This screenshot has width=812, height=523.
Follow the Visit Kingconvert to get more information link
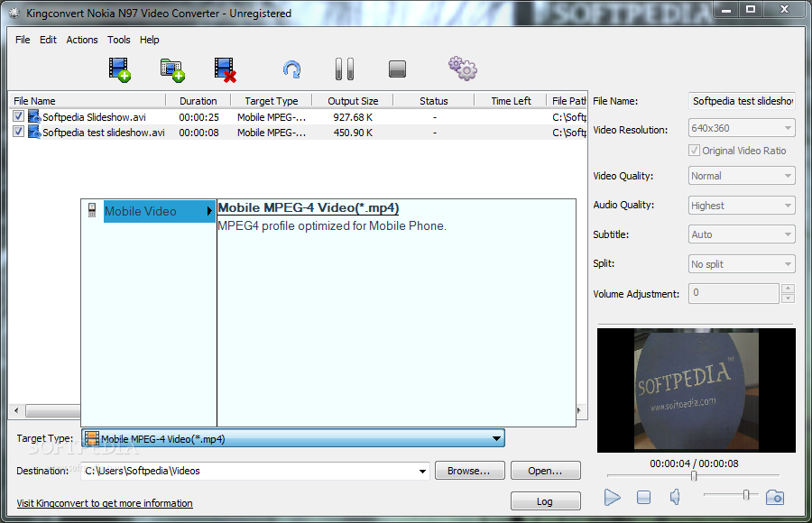[x=105, y=503]
